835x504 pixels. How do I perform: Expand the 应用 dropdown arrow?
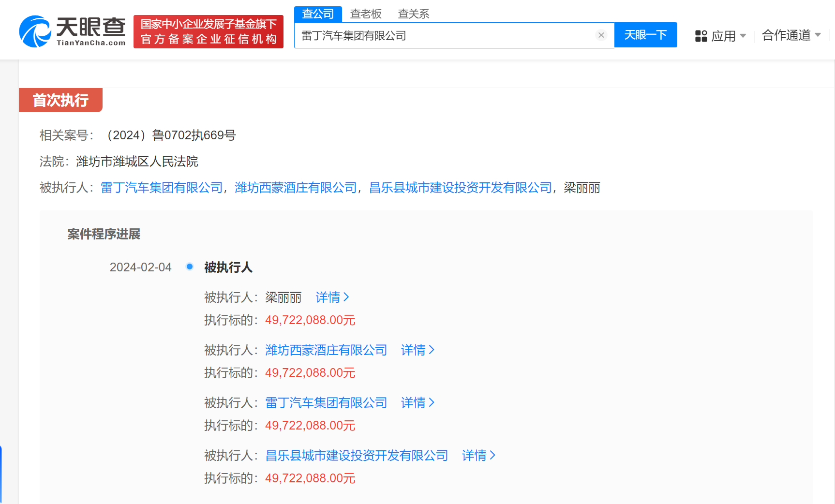point(743,36)
